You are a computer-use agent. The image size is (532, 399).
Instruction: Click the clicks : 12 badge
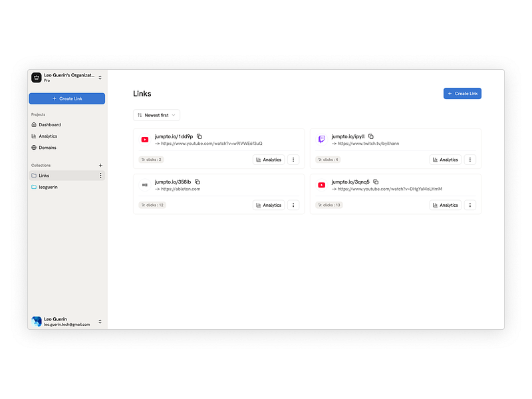(152, 205)
